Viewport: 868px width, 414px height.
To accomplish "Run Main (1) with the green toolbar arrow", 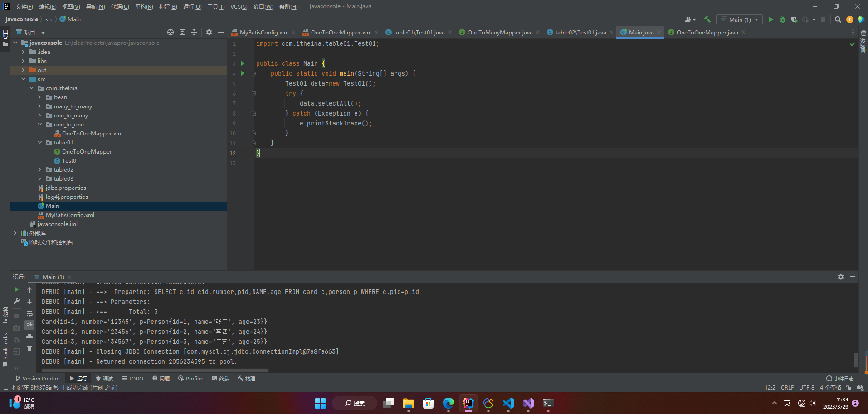I will click(771, 19).
